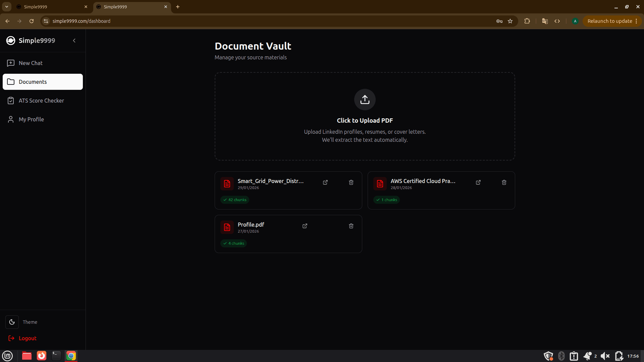This screenshot has width=644, height=362.
Task: Go to ATS Score Checker
Action: point(41,101)
